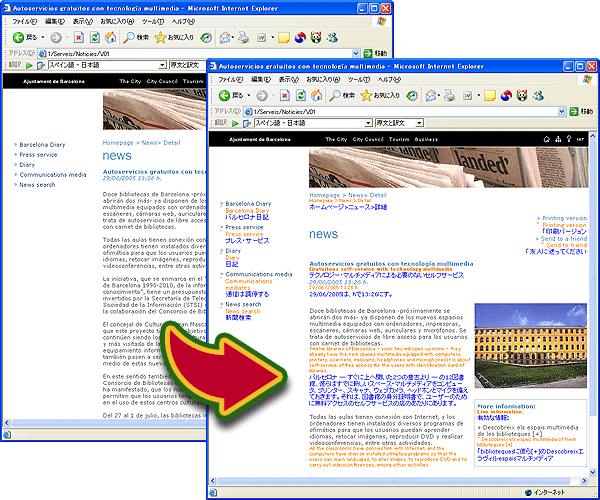Click horizontal scrollbar right arrow in front window
The height and width of the screenshot is (500, 600).
(x=584, y=480)
